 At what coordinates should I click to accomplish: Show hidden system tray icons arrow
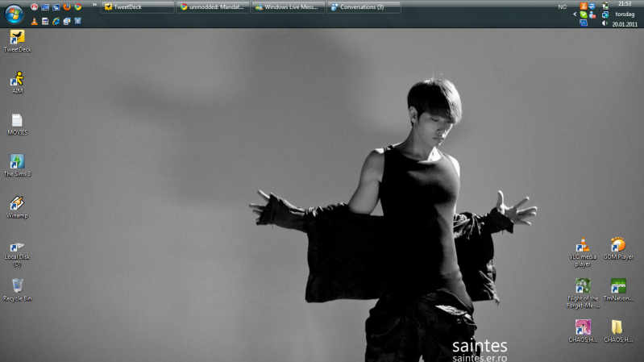tap(574, 15)
